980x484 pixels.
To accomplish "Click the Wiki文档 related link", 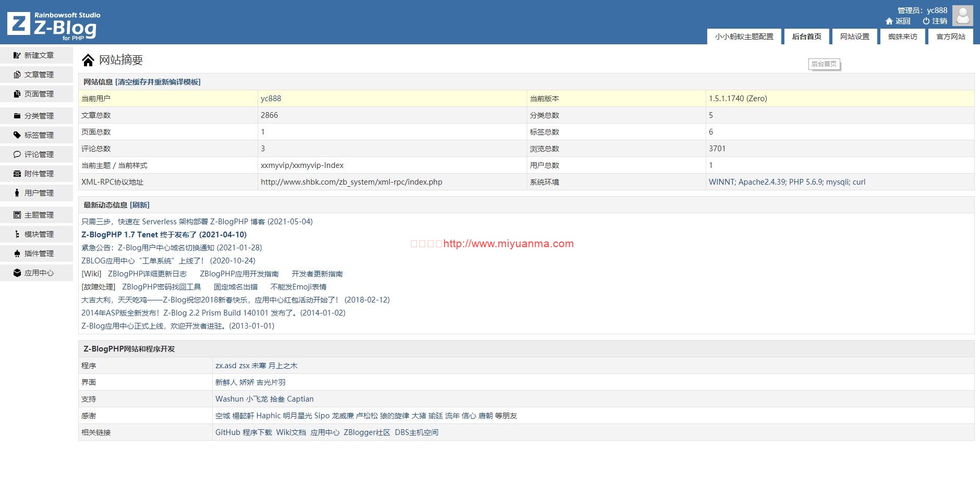I will (x=291, y=432).
